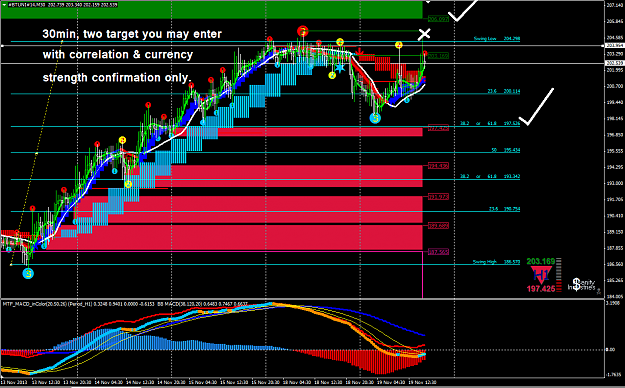
Task: Select the green resistance zone at chart top
Action: coord(211,10)
